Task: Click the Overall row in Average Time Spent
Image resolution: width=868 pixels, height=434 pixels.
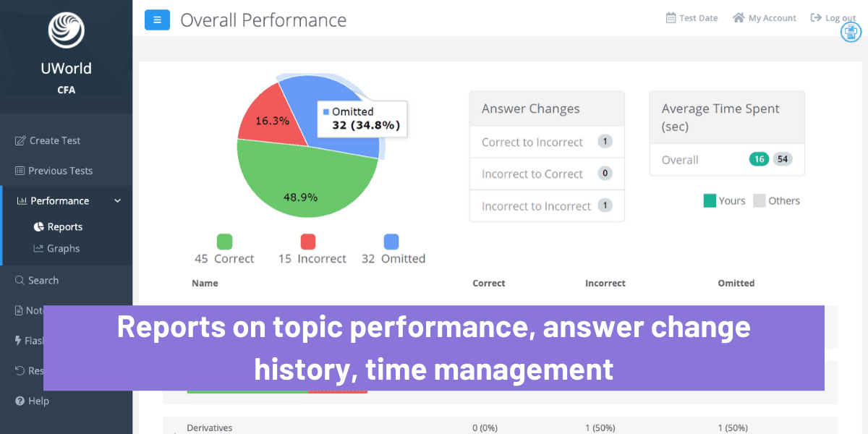Action: point(726,159)
